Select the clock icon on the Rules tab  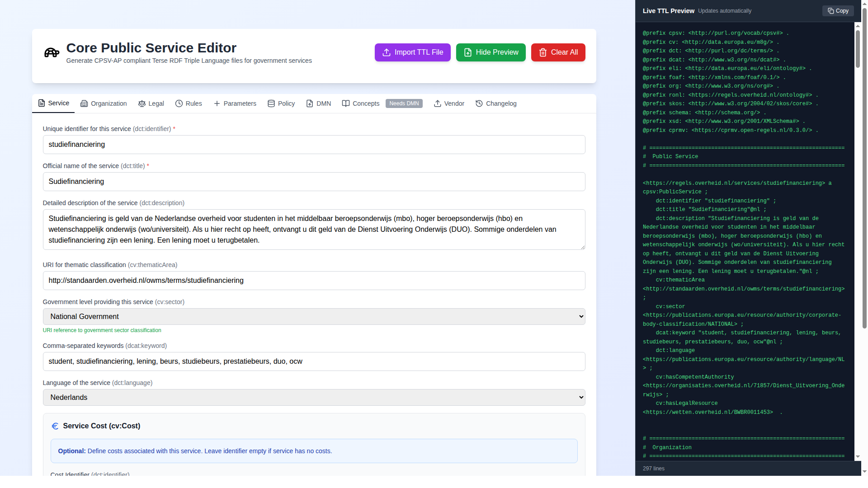pos(179,103)
